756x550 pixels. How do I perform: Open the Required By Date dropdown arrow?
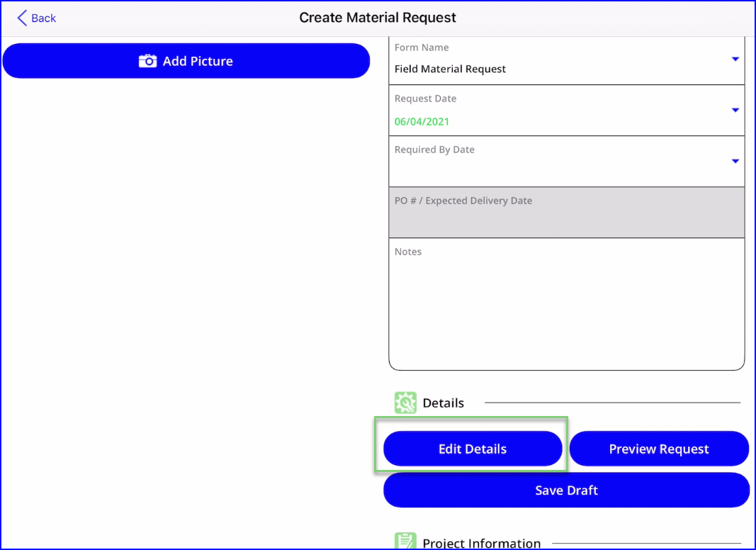735,161
